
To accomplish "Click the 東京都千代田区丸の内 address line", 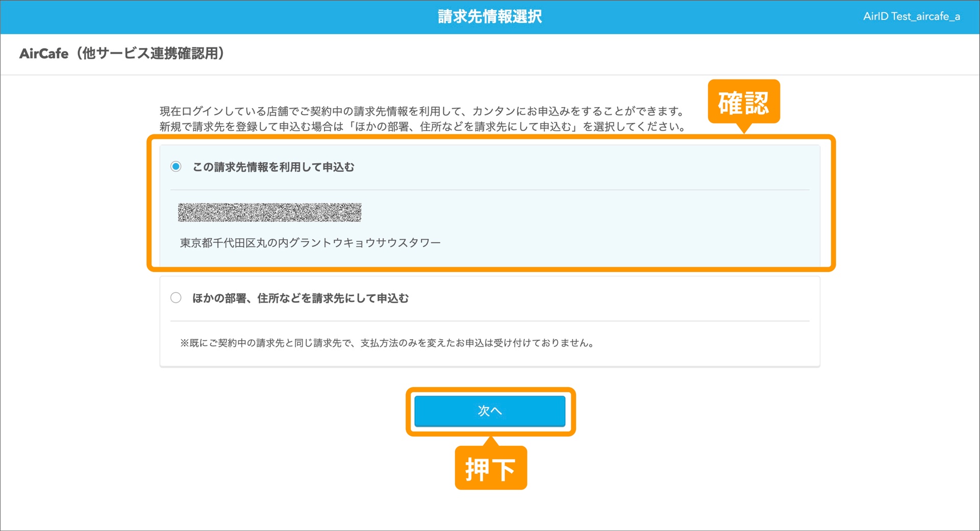I will pos(310,243).
